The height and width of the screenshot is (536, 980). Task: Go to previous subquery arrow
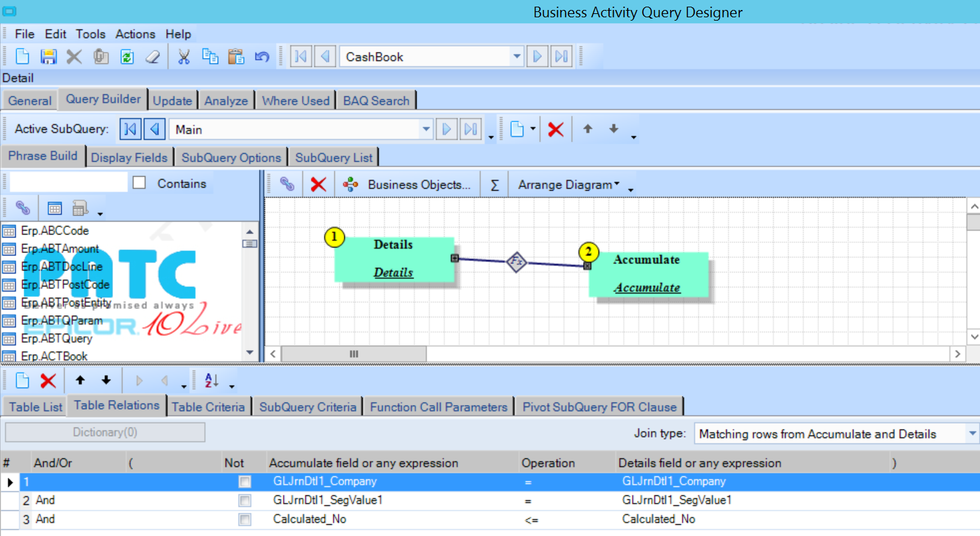[x=155, y=129]
